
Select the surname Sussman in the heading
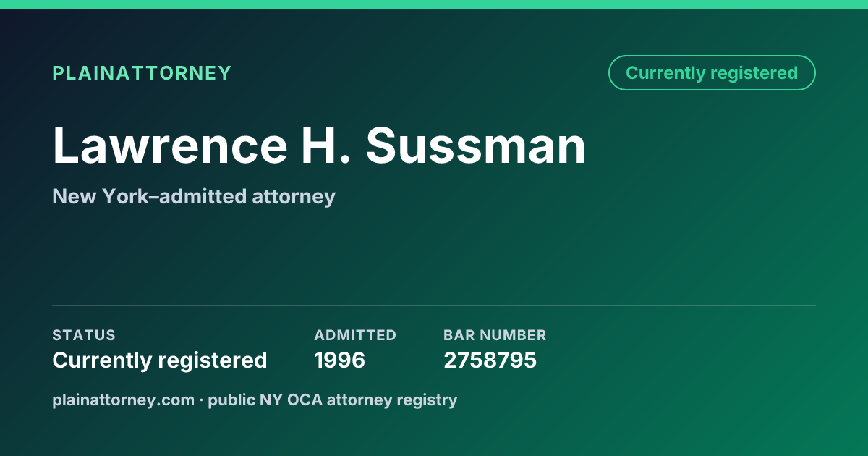click(x=476, y=146)
